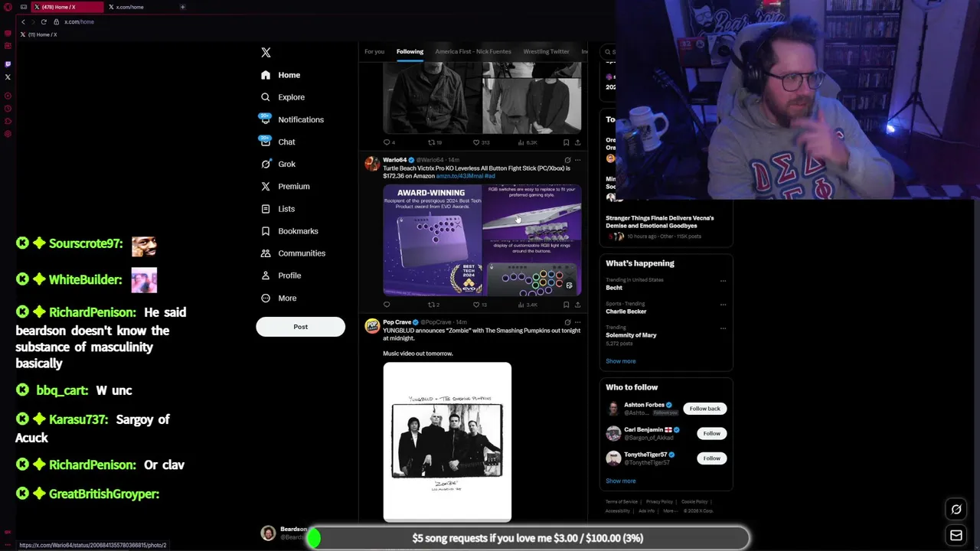Open Grok icon on Pop Crave post

567,322
